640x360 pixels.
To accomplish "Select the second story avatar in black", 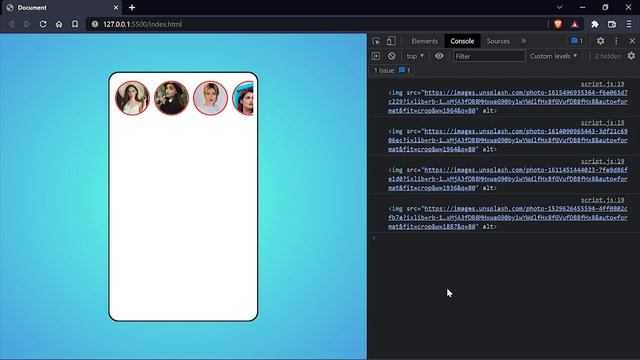I will pos(171,98).
